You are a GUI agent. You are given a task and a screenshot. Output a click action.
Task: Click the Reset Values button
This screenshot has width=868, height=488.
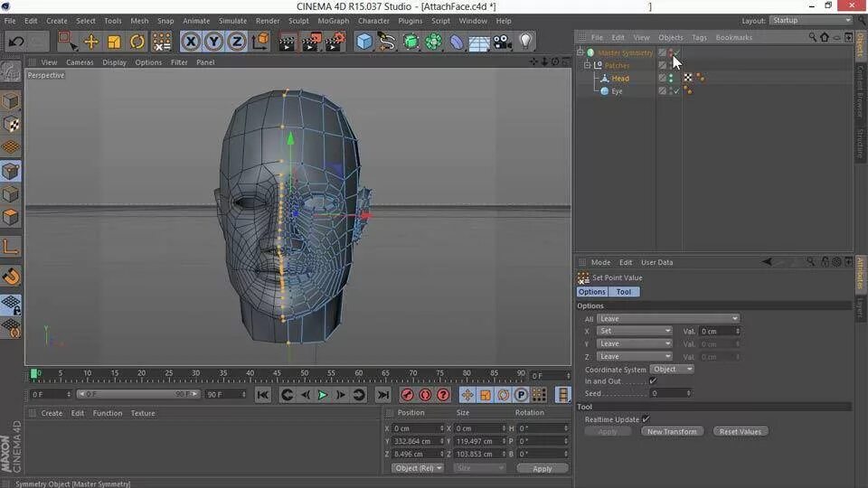coord(740,432)
